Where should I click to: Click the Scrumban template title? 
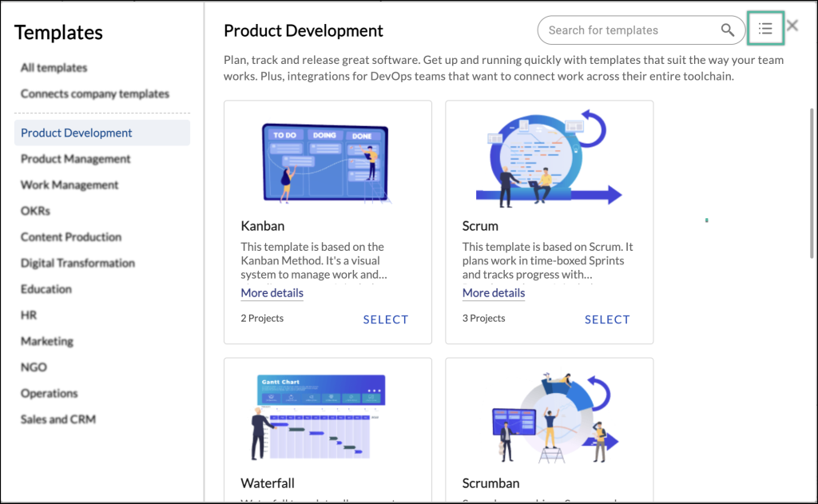pos(491,483)
